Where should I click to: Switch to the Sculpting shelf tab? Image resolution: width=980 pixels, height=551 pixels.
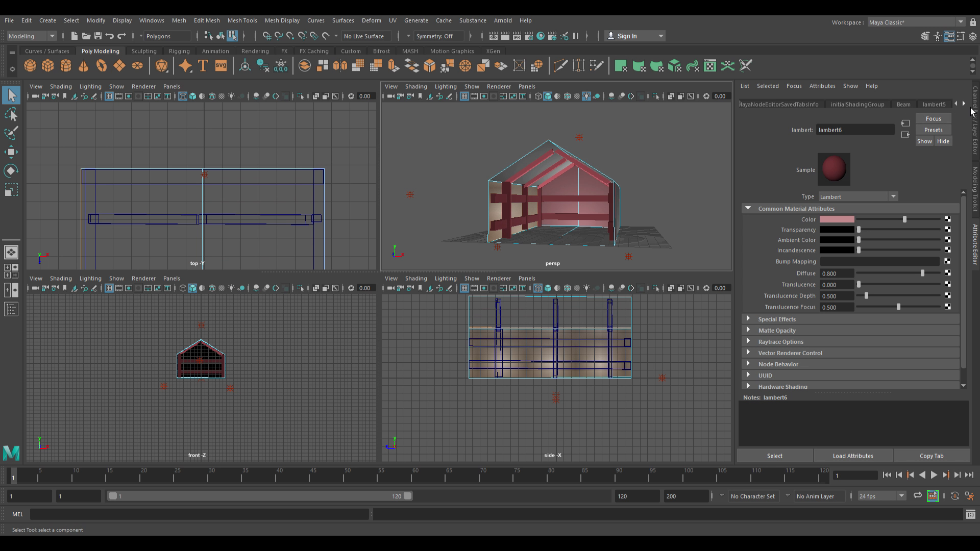144,51
